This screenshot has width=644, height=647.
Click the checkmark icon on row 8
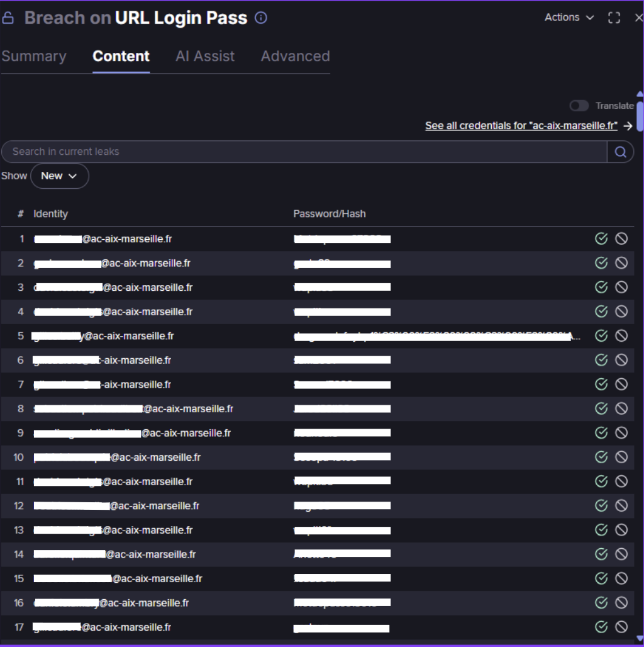(601, 408)
